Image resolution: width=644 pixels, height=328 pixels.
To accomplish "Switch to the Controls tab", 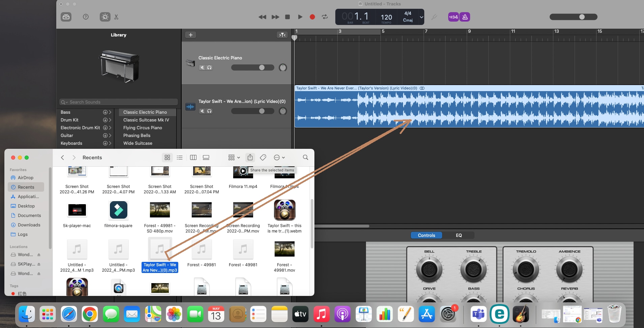I will tap(426, 235).
